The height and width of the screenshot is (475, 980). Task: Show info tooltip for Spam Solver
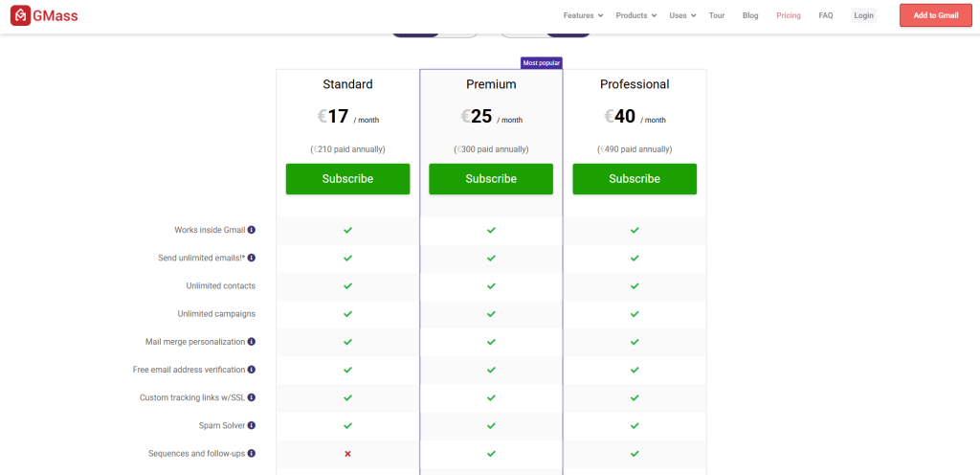tap(252, 425)
